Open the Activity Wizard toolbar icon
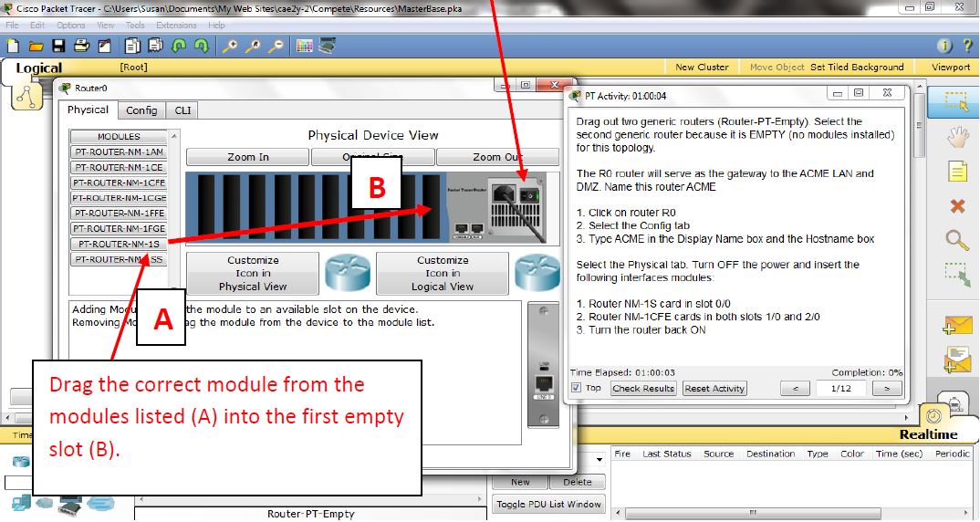980x522 pixels. (104, 46)
